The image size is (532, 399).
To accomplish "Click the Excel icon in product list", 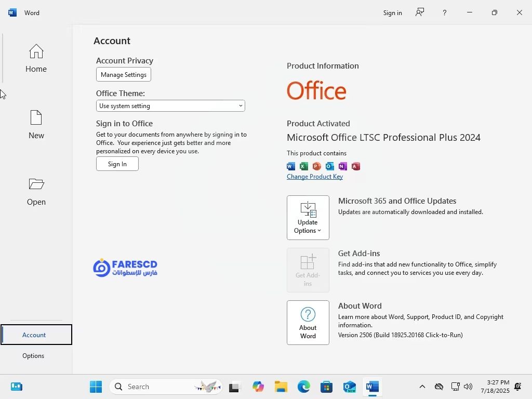I will pos(303,166).
